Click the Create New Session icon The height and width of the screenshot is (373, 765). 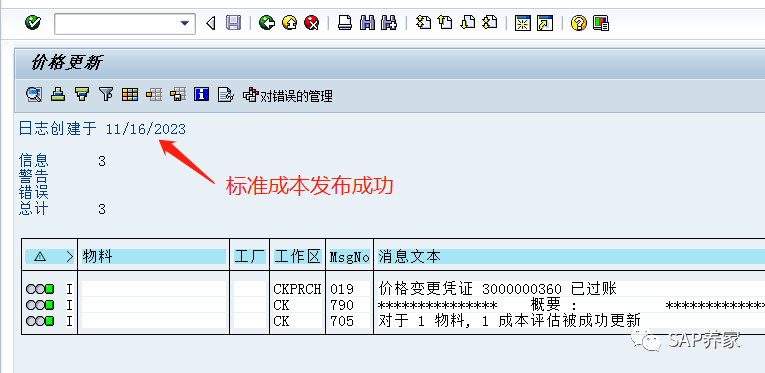click(523, 23)
